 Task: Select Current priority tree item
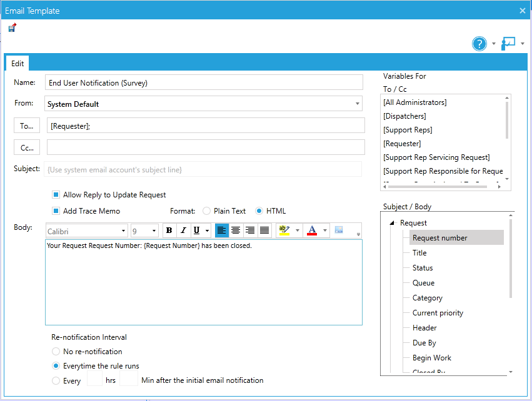coord(438,312)
